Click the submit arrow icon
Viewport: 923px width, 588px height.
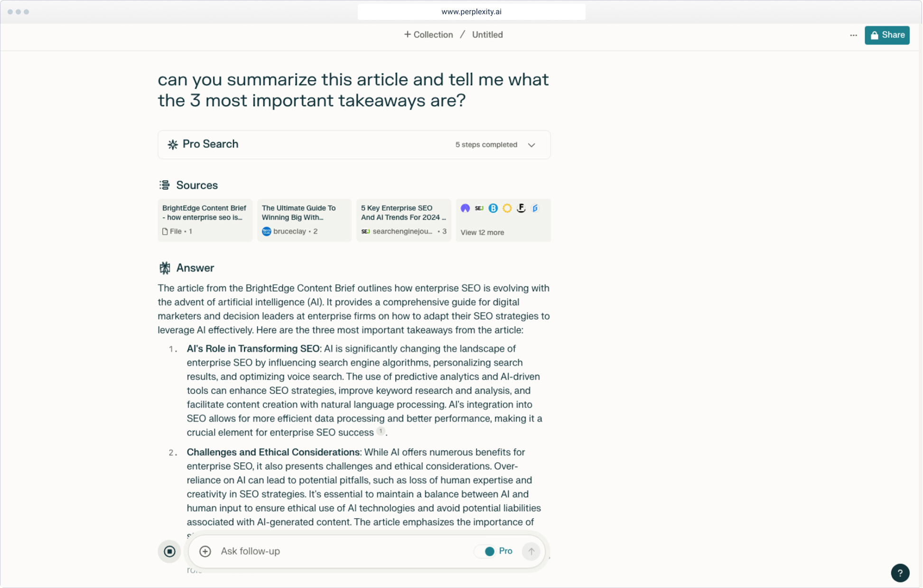[x=531, y=551]
